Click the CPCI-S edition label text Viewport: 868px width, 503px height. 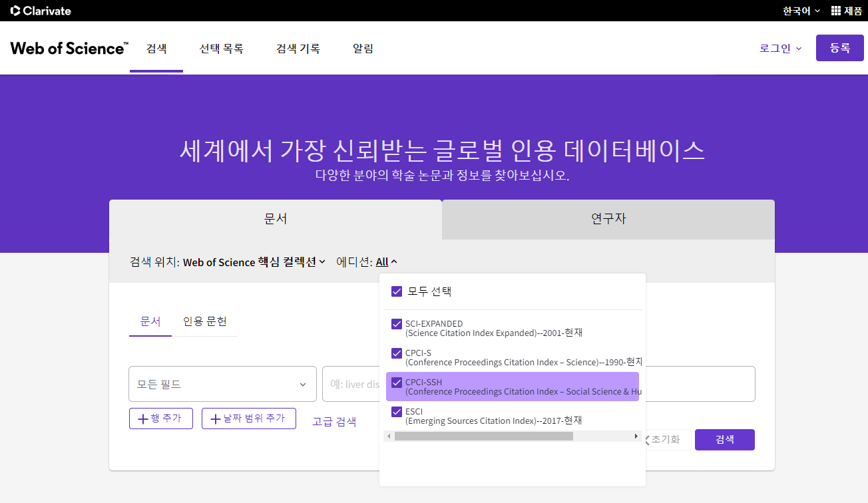(419, 353)
